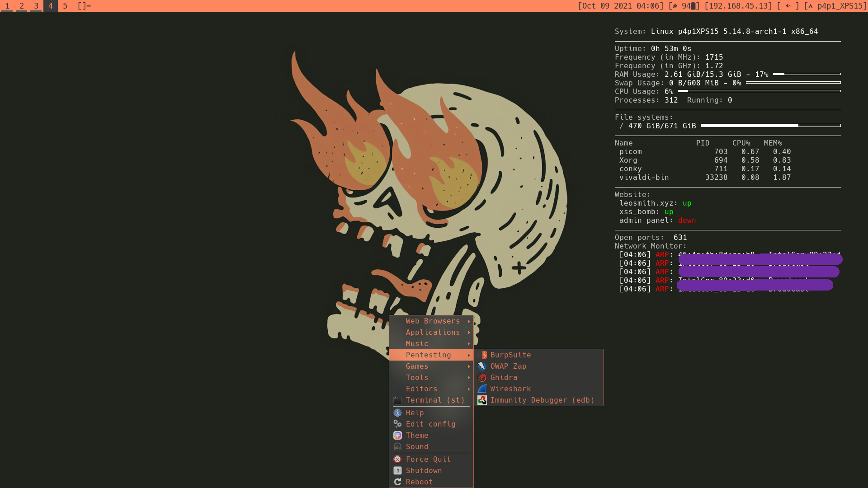Open OWASP Zap icon in submenu
The image size is (868, 488).
(482, 366)
